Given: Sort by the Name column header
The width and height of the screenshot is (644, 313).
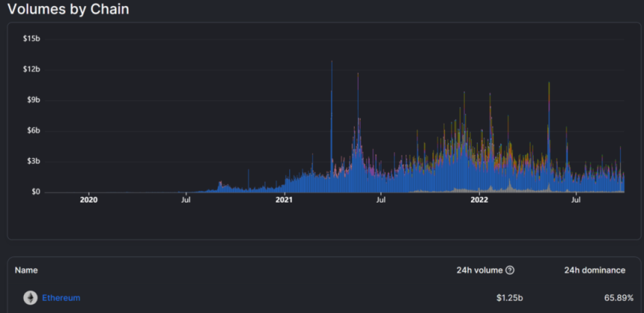Looking at the screenshot, I should [x=25, y=271].
